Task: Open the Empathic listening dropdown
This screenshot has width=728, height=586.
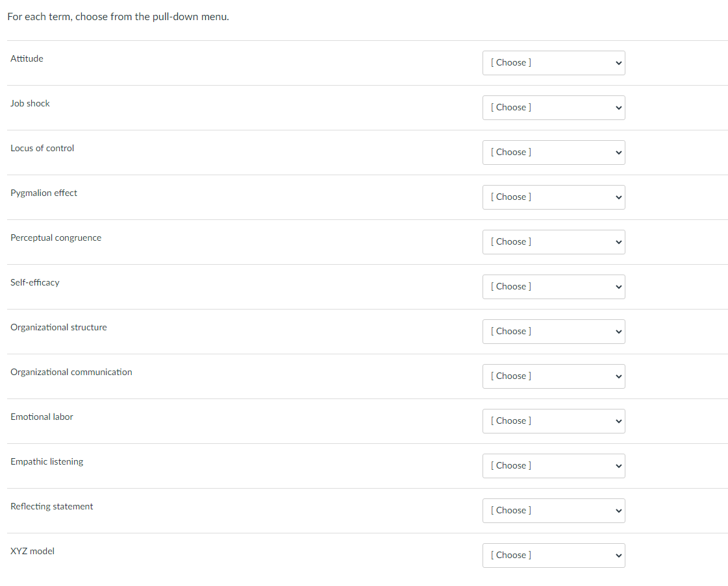Action: [x=553, y=465]
